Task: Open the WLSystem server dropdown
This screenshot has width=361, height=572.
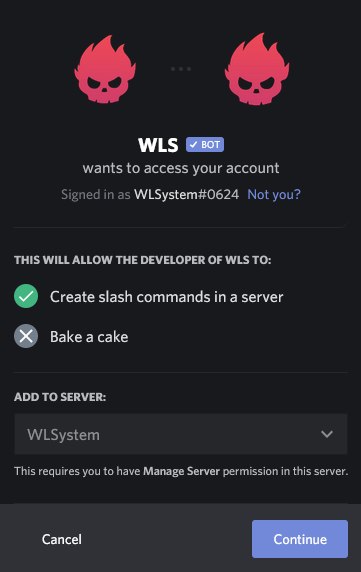Action: click(x=181, y=434)
